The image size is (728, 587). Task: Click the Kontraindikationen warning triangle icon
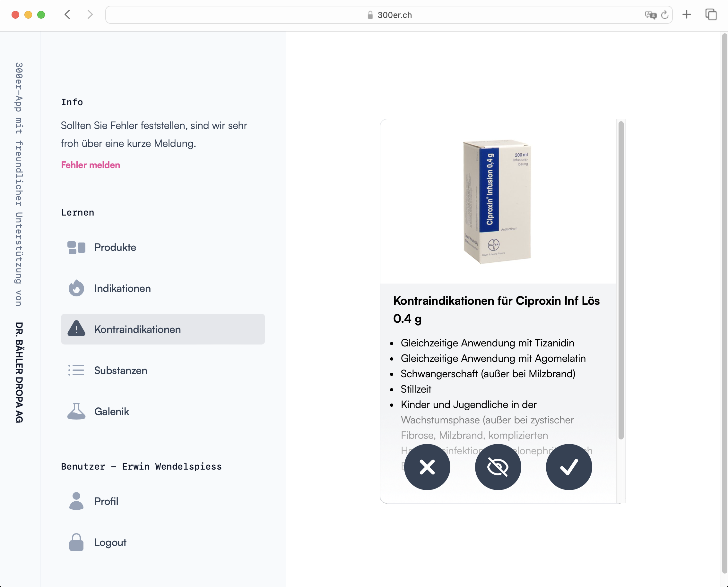coord(76,329)
